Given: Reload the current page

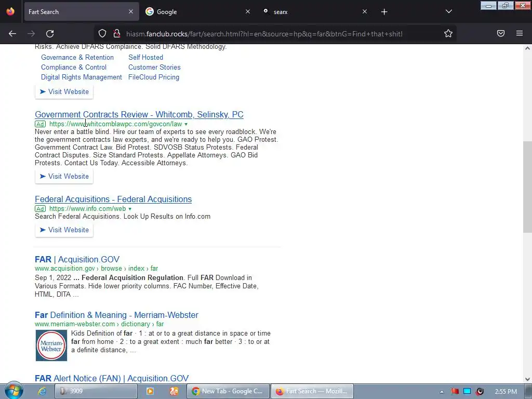Looking at the screenshot, I should (x=50, y=34).
